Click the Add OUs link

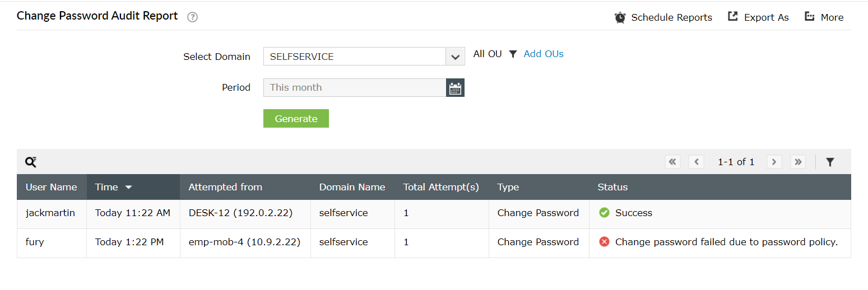point(544,54)
